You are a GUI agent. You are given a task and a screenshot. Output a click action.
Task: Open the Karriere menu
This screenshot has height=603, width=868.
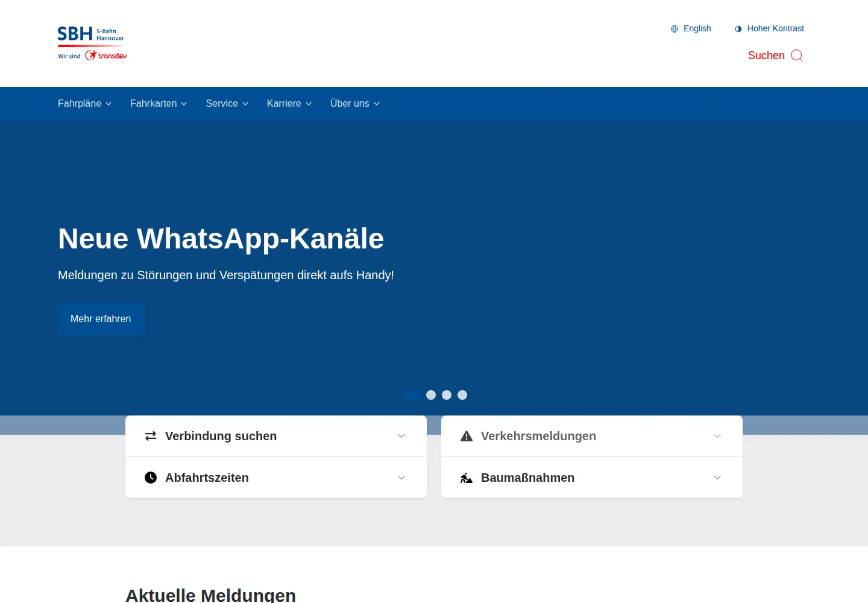click(289, 104)
